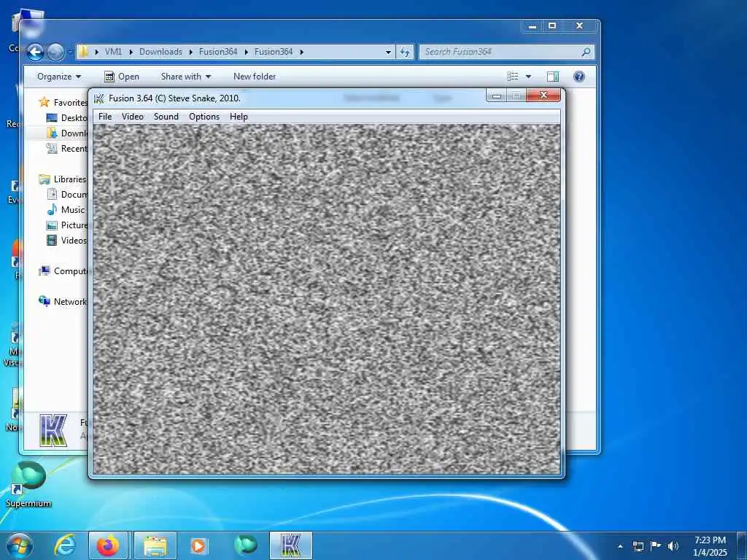Change the view with the views icon
The height and width of the screenshot is (560, 747).
click(x=513, y=77)
